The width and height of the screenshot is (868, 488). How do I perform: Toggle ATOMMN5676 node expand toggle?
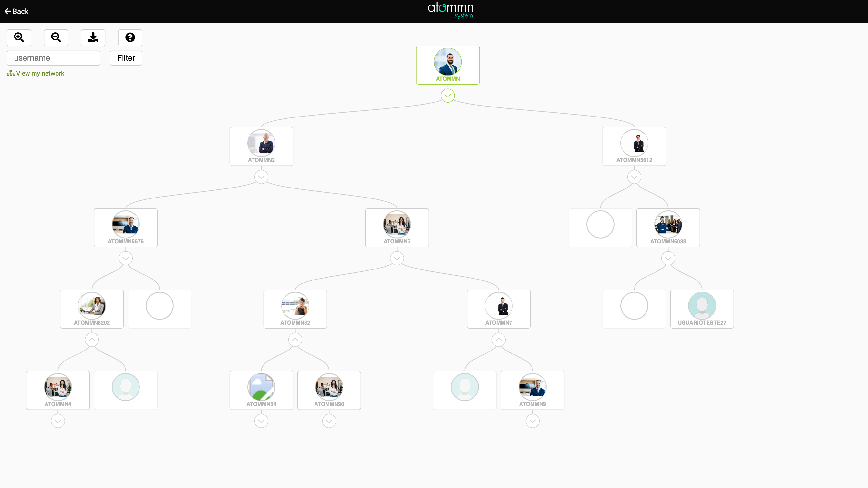point(125,258)
